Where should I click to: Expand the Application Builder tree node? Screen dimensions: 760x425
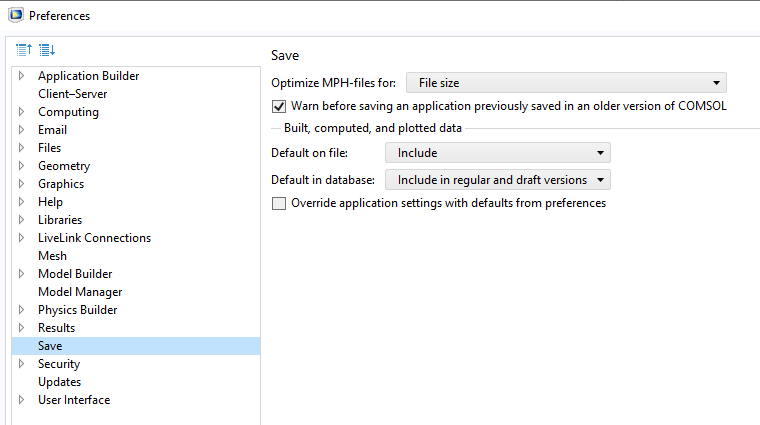coord(21,76)
